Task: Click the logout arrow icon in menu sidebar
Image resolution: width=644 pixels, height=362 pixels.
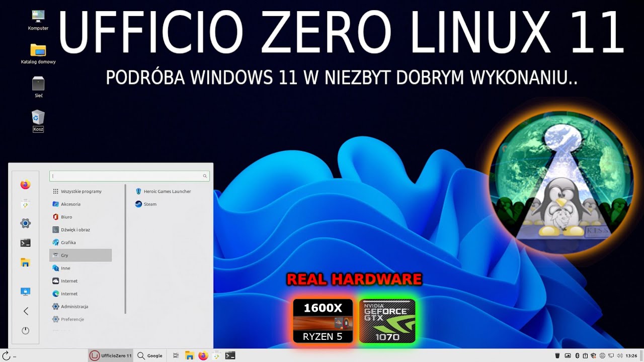Action: (x=26, y=311)
